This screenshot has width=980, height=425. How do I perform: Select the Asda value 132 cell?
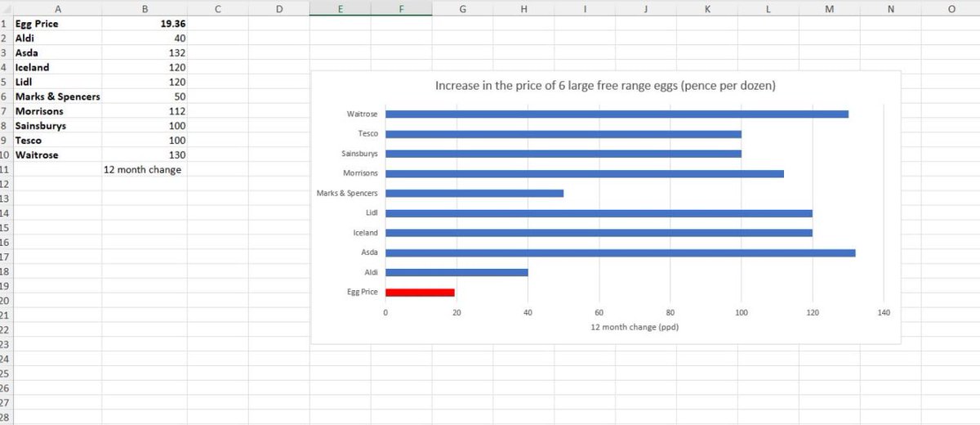145,53
